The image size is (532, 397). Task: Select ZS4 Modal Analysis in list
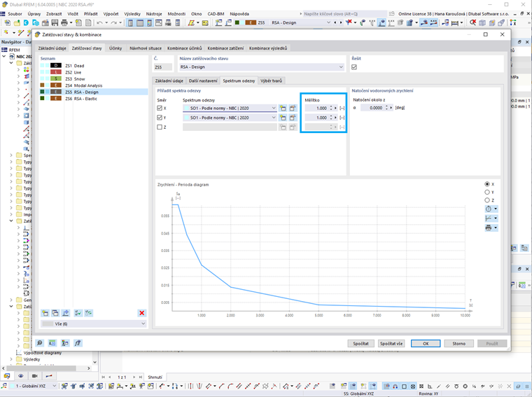[x=94, y=85]
